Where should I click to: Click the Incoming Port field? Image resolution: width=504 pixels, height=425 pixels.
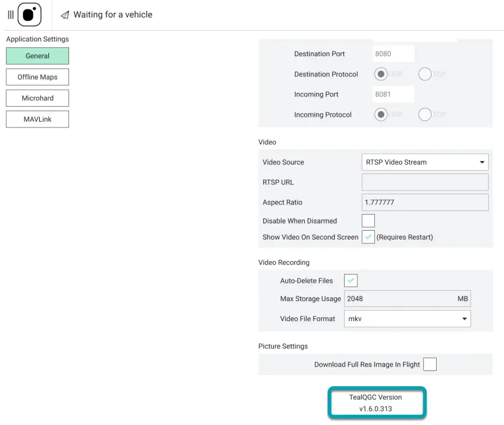tap(393, 94)
